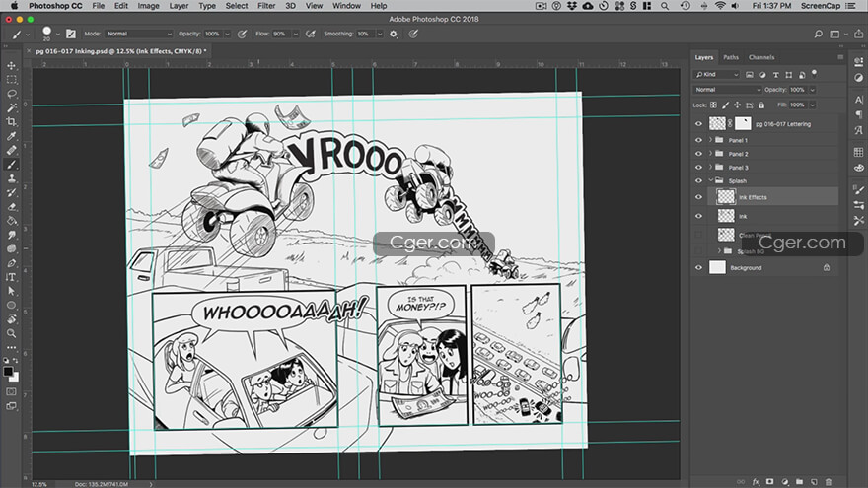Select the Eyedropper tool

(11, 136)
